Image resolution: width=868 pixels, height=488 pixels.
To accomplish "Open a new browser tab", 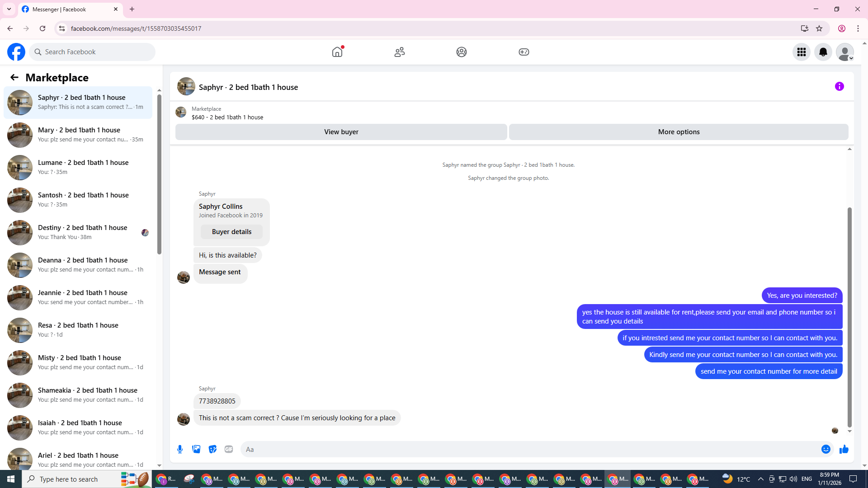I will 132,9.
